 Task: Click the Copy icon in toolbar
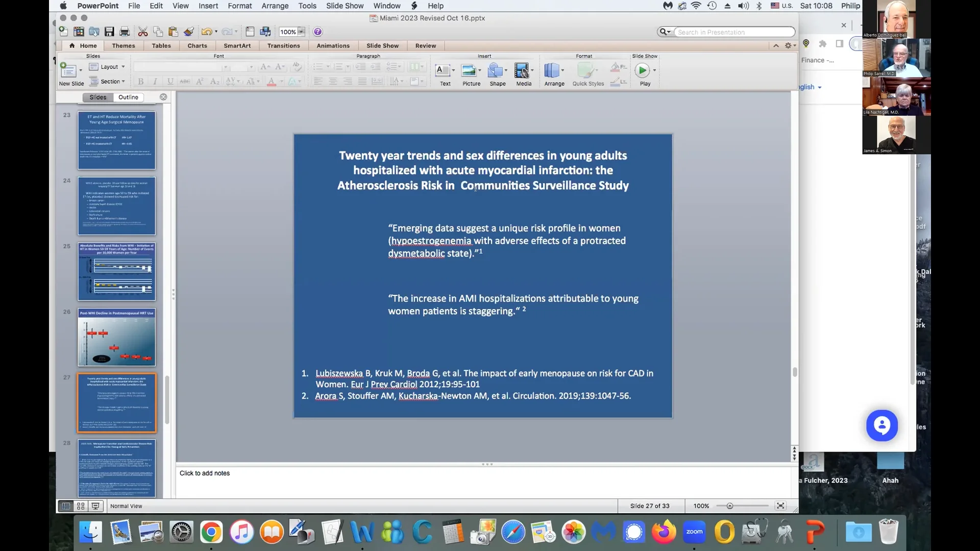coord(158,32)
